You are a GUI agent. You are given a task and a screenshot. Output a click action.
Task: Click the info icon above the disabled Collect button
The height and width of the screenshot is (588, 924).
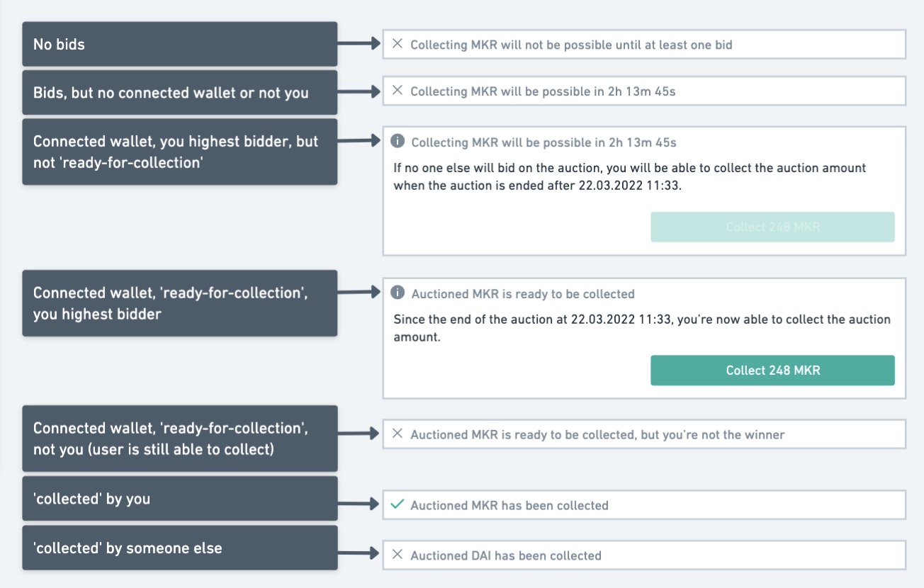(x=398, y=141)
